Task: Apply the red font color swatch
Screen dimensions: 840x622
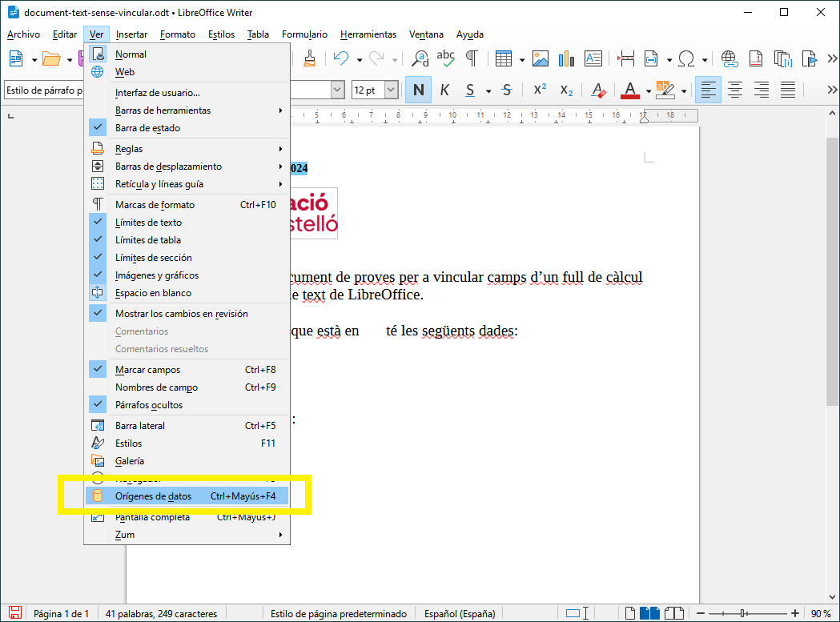Action: click(630, 90)
